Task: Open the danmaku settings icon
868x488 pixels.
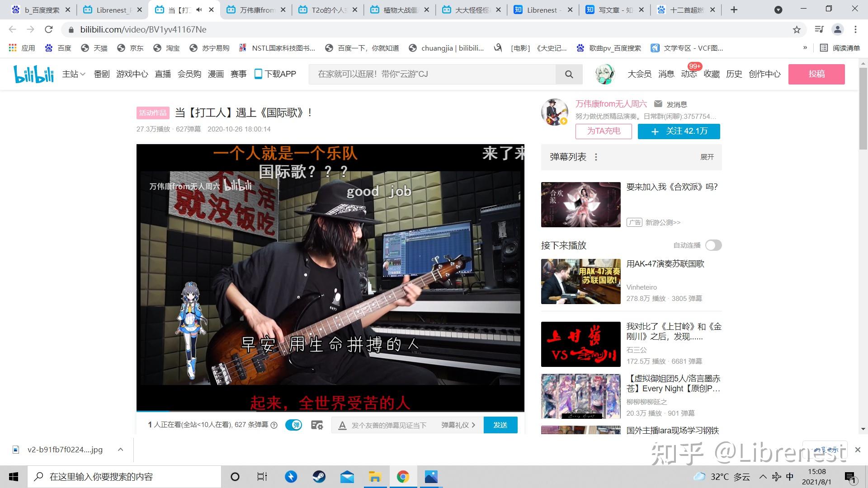Action: pyautogui.click(x=317, y=425)
